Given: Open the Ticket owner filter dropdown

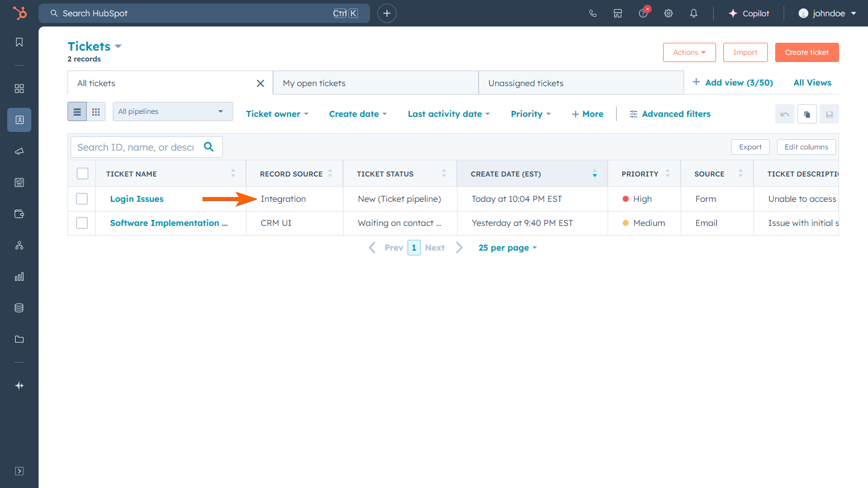Looking at the screenshot, I should coord(277,114).
